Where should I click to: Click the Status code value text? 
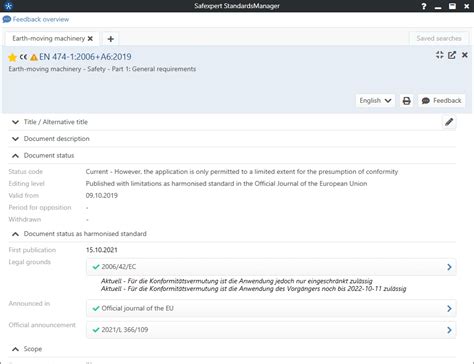242,172
